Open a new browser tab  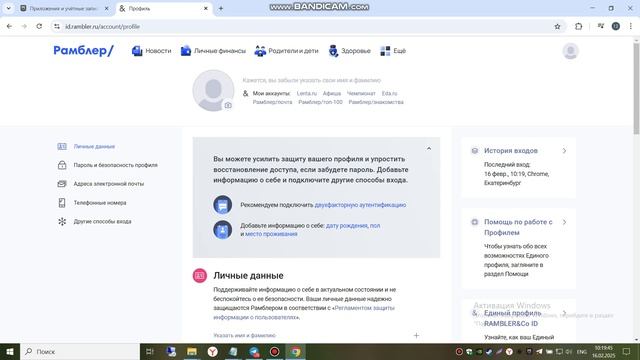(x=221, y=8)
